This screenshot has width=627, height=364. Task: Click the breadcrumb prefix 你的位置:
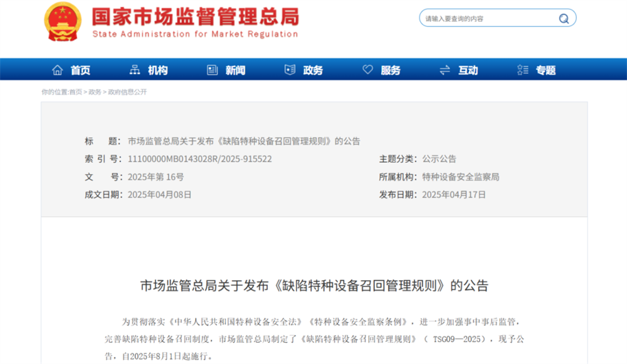pos(56,92)
